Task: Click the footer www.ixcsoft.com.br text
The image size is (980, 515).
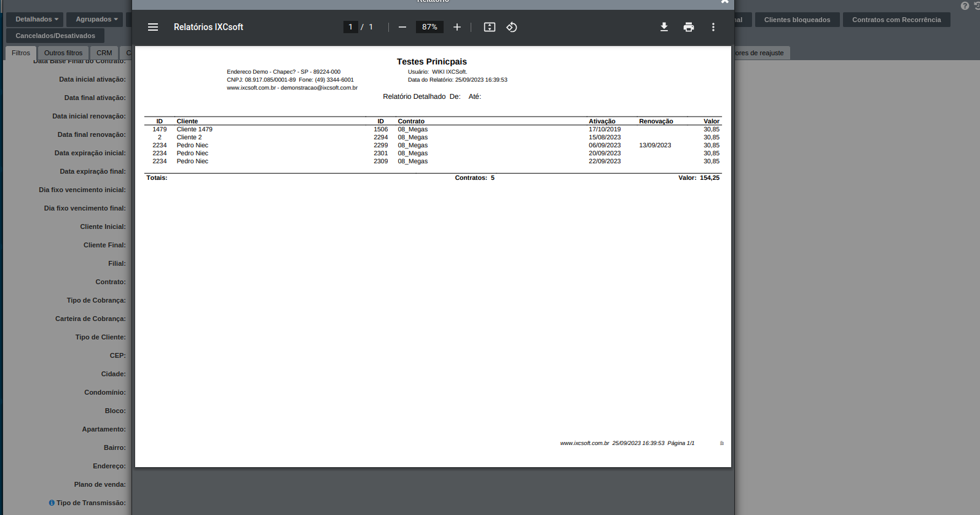Action: click(584, 443)
